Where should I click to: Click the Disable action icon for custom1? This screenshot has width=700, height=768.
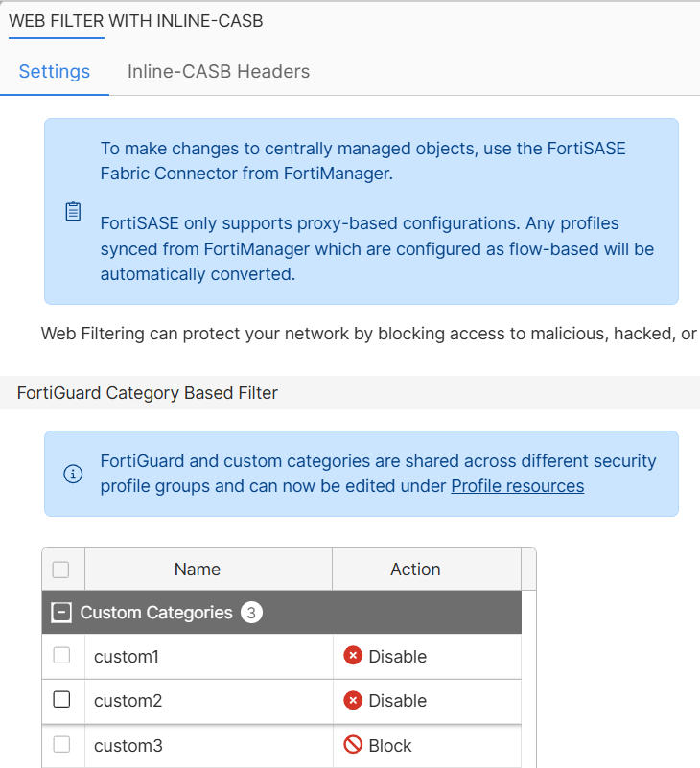pos(353,656)
